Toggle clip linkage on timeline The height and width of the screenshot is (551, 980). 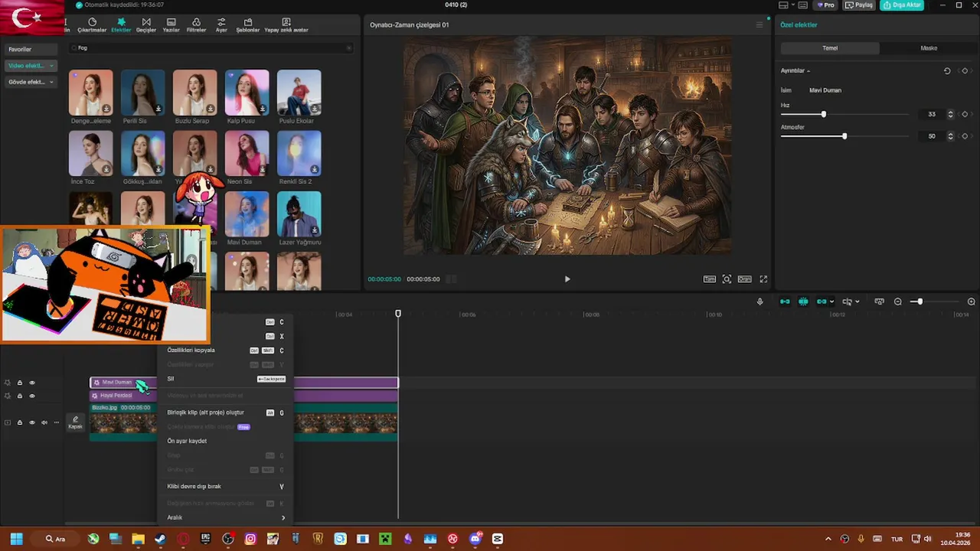tap(822, 302)
